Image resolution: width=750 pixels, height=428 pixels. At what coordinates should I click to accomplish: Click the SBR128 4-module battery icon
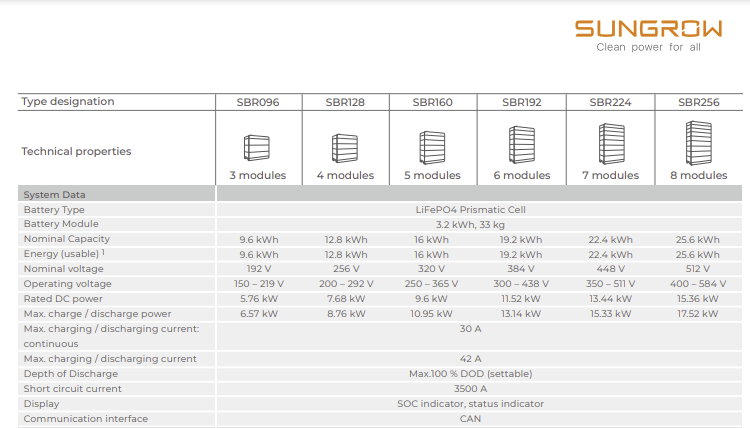click(x=345, y=148)
